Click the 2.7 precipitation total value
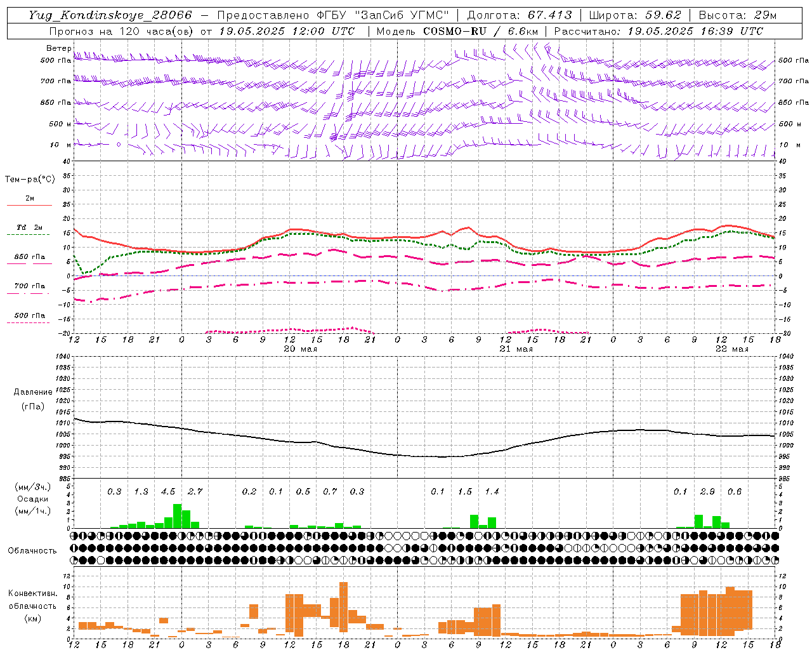Image resolution: width=812 pixels, height=650 pixels. point(195,492)
